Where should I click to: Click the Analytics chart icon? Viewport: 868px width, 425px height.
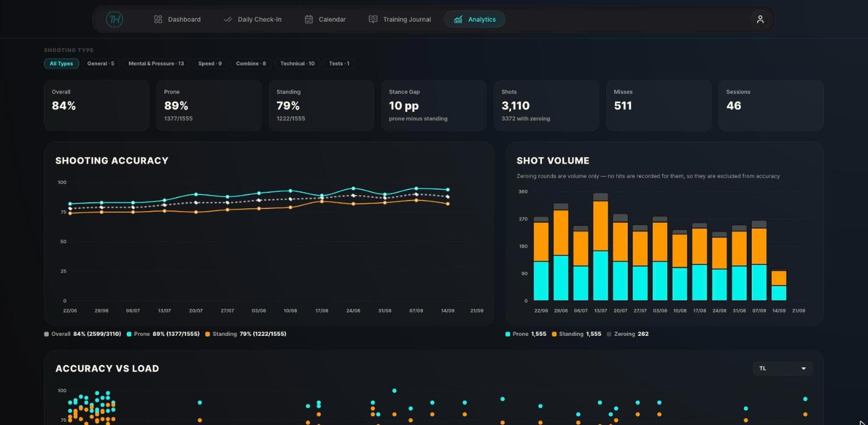click(x=458, y=19)
